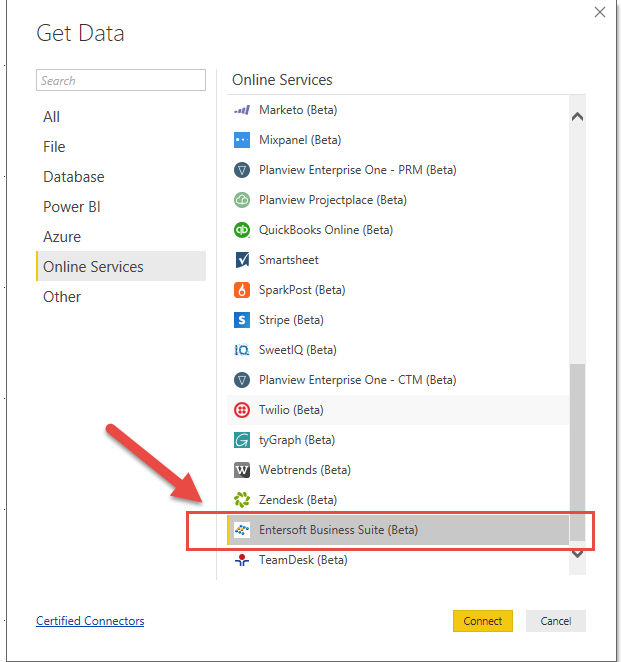Viewport: 621px width, 662px height.
Task: Select the Marketo connector icon
Action: [x=242, y=110]
